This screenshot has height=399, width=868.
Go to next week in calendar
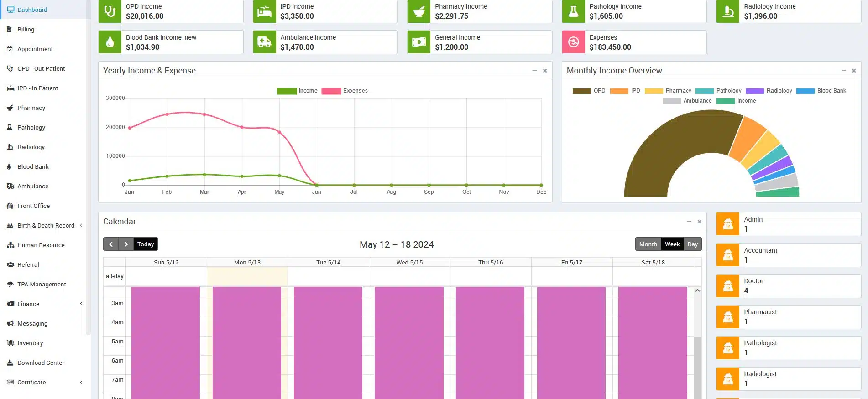click(126, 244)
